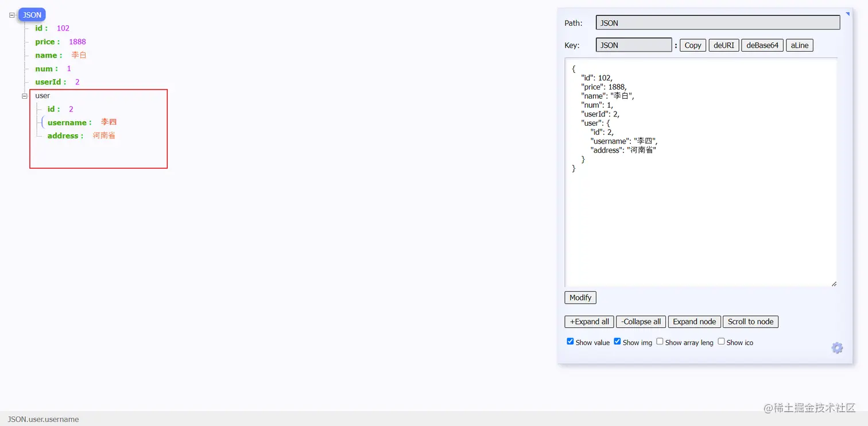Toggle the Show value checkbox
This screenshot has width=868, height=426.
click(570, 341)
